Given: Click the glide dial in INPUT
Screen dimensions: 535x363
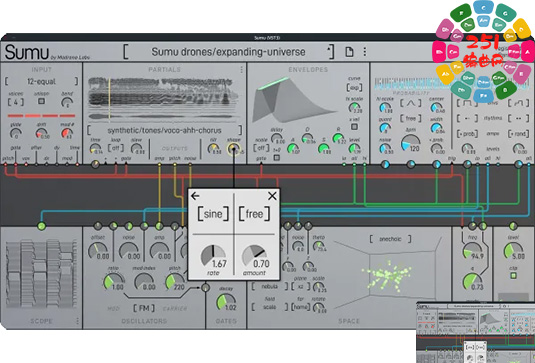Looking at the screenshot, I should point(16,133).
